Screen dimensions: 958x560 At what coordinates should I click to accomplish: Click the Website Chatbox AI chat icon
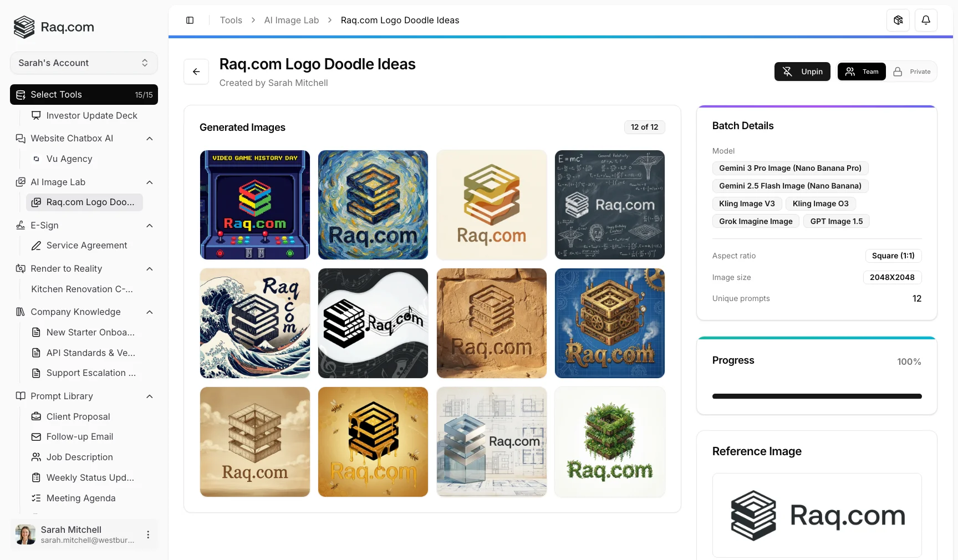coord(20,139)
